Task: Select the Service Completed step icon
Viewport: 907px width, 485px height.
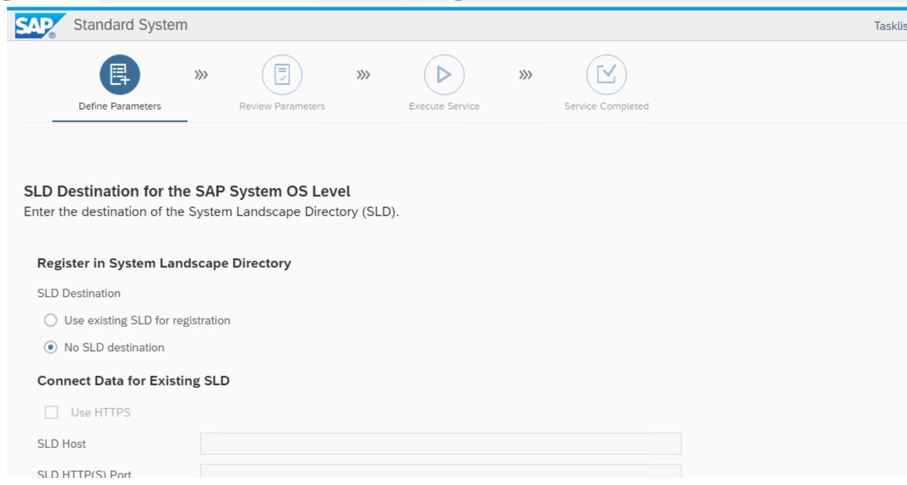Action: [x=606, y=75]
